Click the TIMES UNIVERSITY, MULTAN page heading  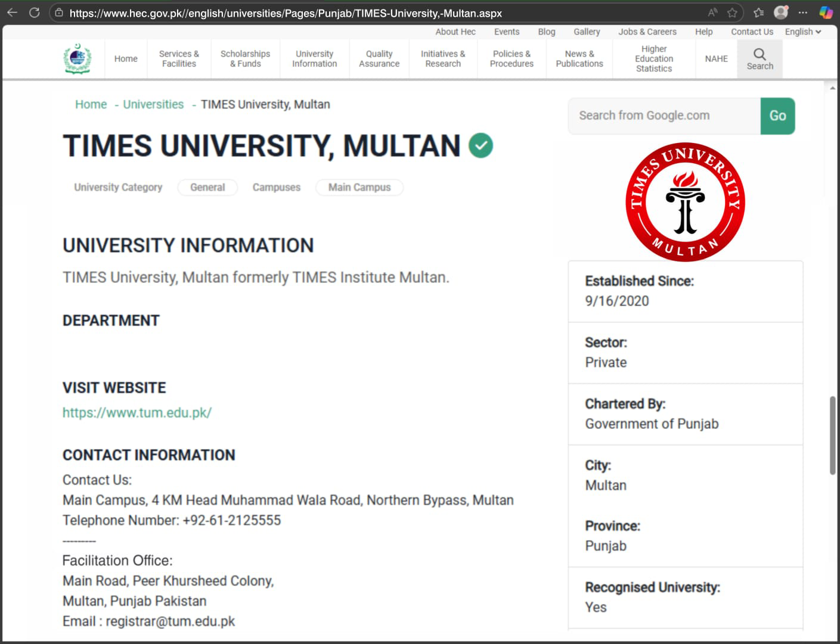pos(262,146)
